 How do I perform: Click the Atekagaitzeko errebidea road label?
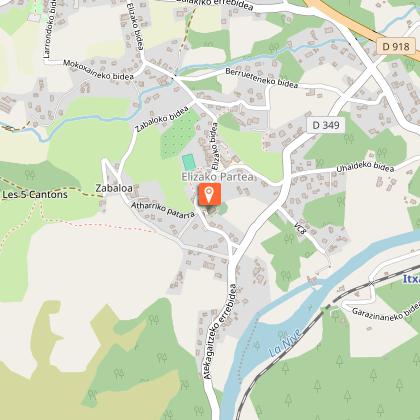221,331
